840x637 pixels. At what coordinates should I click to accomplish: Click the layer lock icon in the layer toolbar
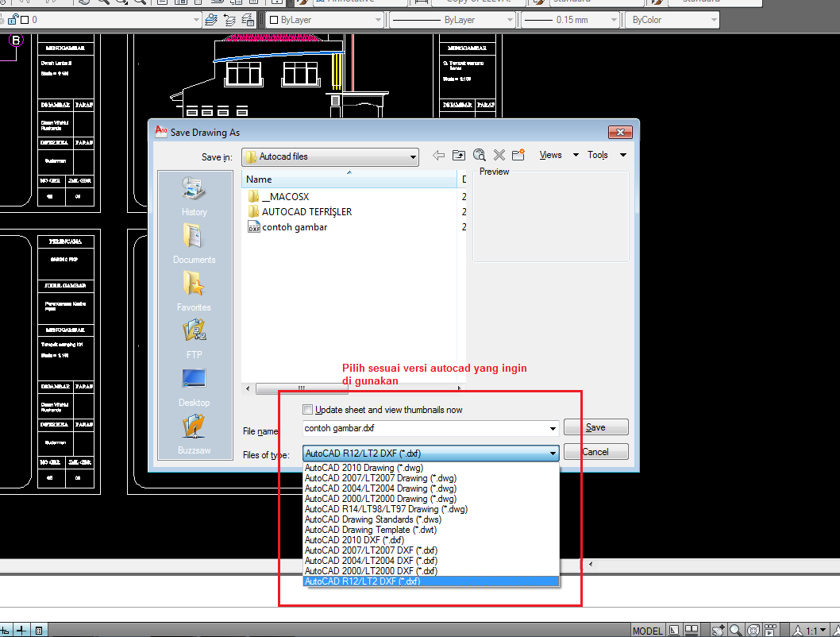pyautogui.click(x=13, y=20)
